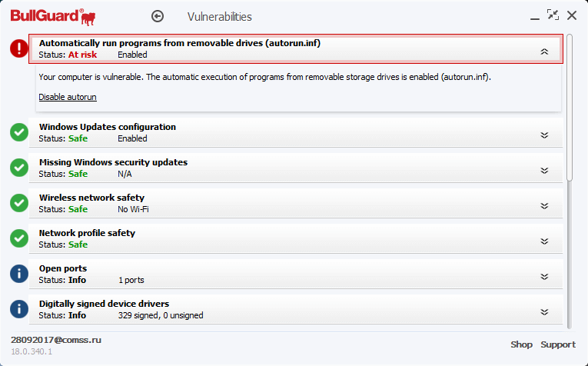Expand the Digitally signed device drivers row
Image resolution: width=588 pixels, height=366 pixels.
[544, 312]
